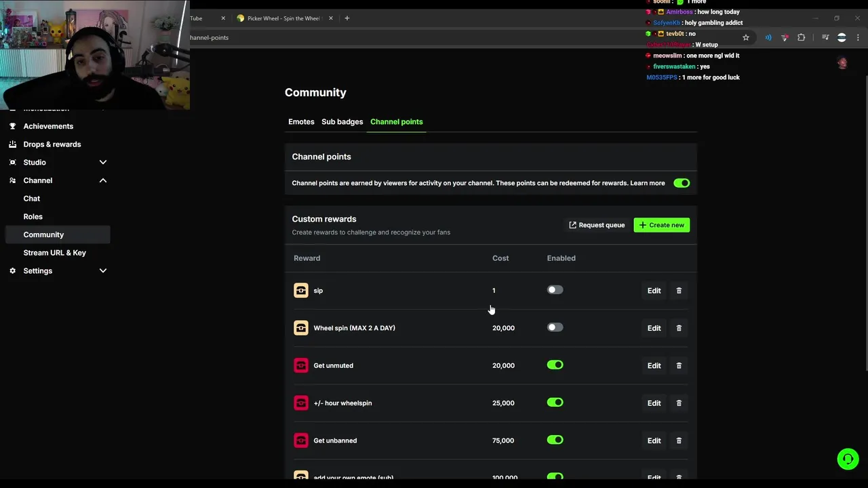This screenshot has width=868, height=488.
Task: Open the green support chat bubble
Action: click(847, 459)
